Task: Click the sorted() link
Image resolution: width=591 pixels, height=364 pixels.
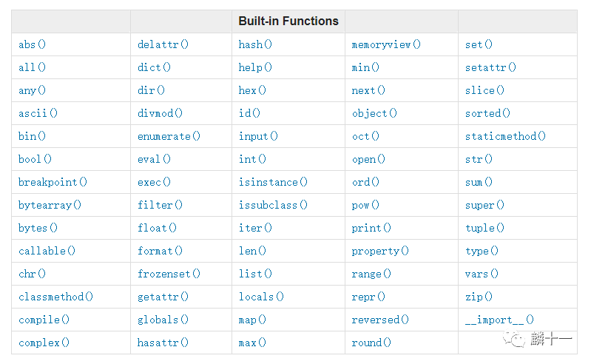Action: (x=487, y=113)
